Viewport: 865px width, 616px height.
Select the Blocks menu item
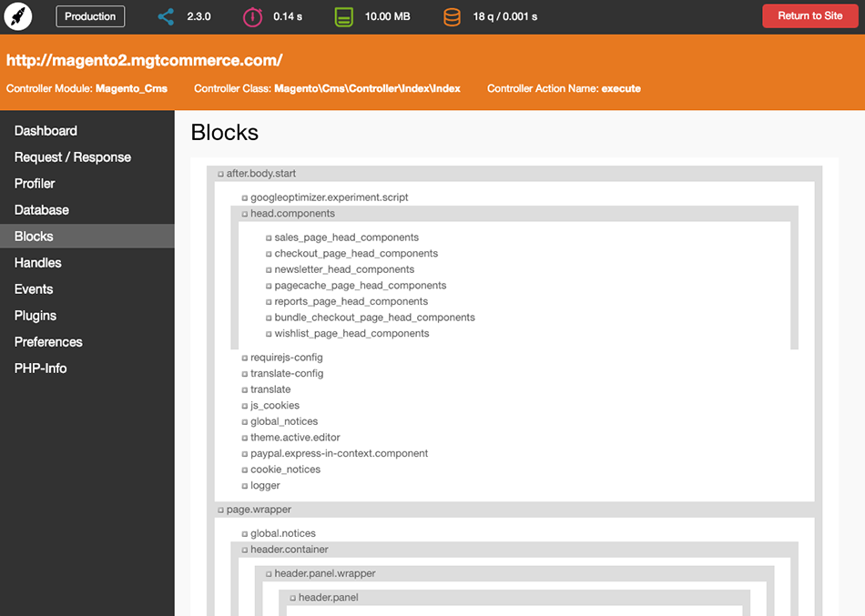point(87,236)
